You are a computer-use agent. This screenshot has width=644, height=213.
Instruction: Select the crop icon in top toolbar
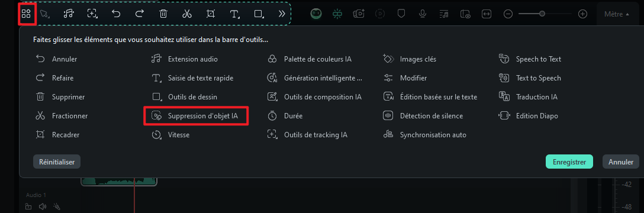[x=211, y=14]
